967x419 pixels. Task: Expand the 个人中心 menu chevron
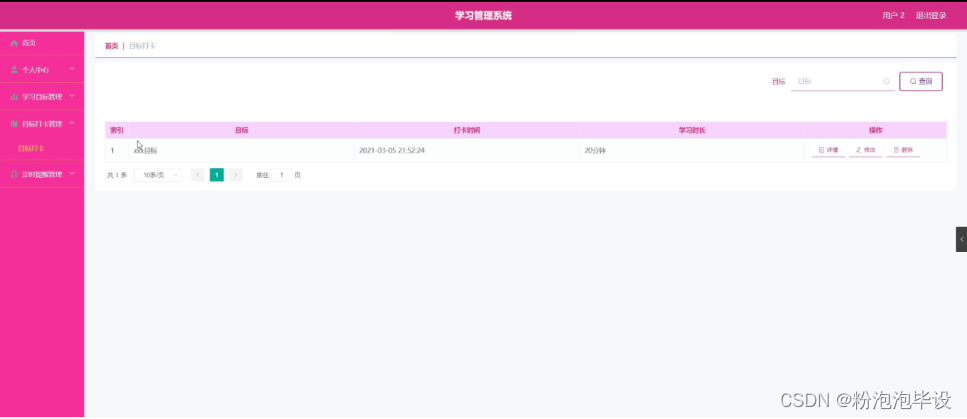(x=72, y=69)
